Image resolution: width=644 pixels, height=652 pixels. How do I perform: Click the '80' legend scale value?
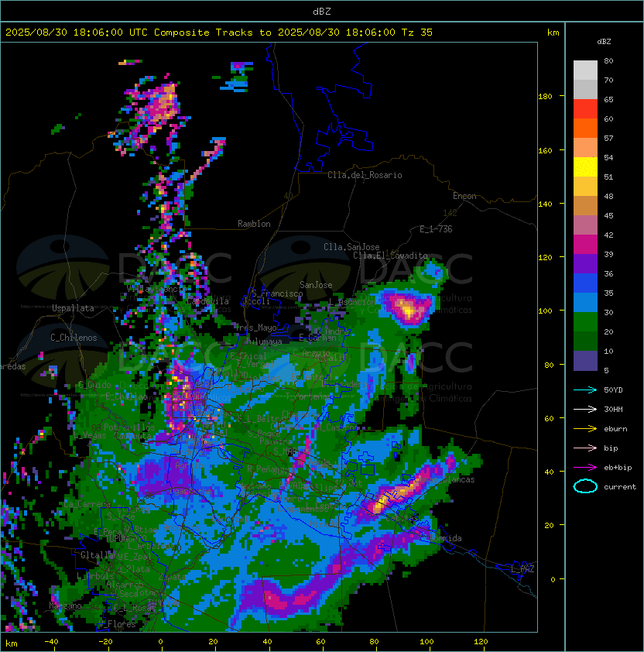tap(608, 60)
